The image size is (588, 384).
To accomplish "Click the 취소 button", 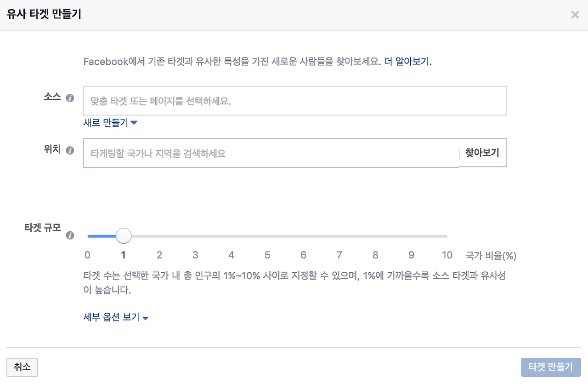I will (x=22, y=367).
